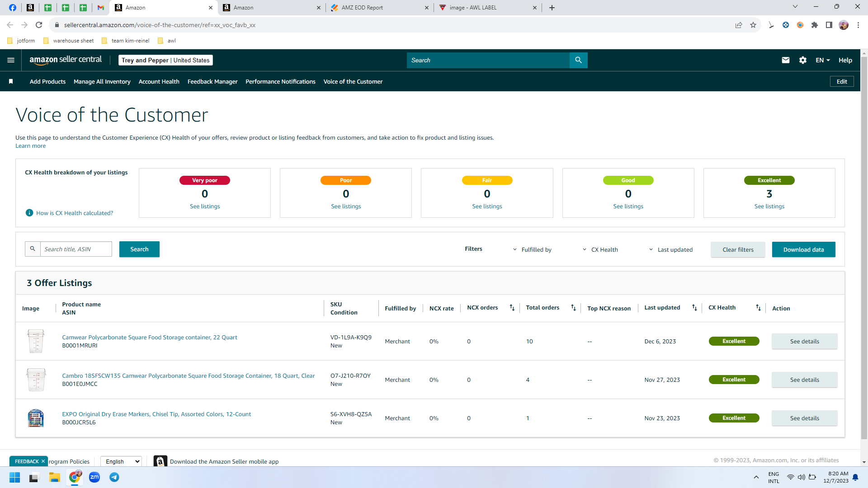
Task: Open Feedback Manager
Action: [x=212, y=81]
